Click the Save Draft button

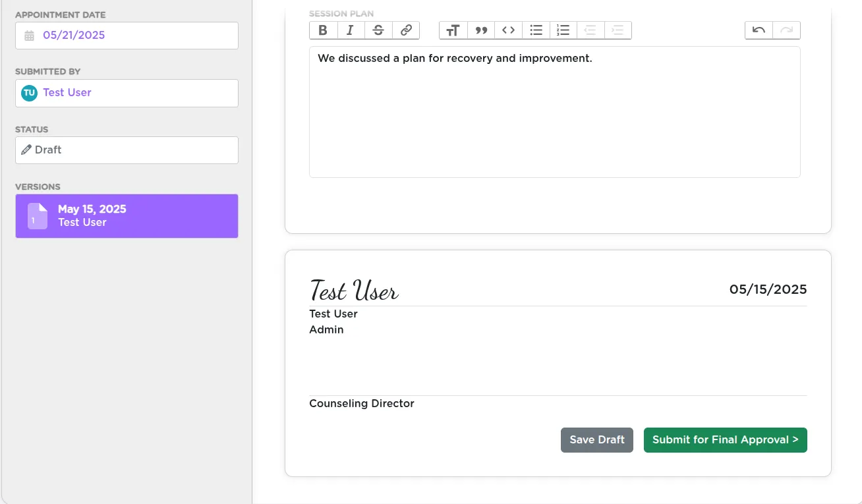coord(596,439)
